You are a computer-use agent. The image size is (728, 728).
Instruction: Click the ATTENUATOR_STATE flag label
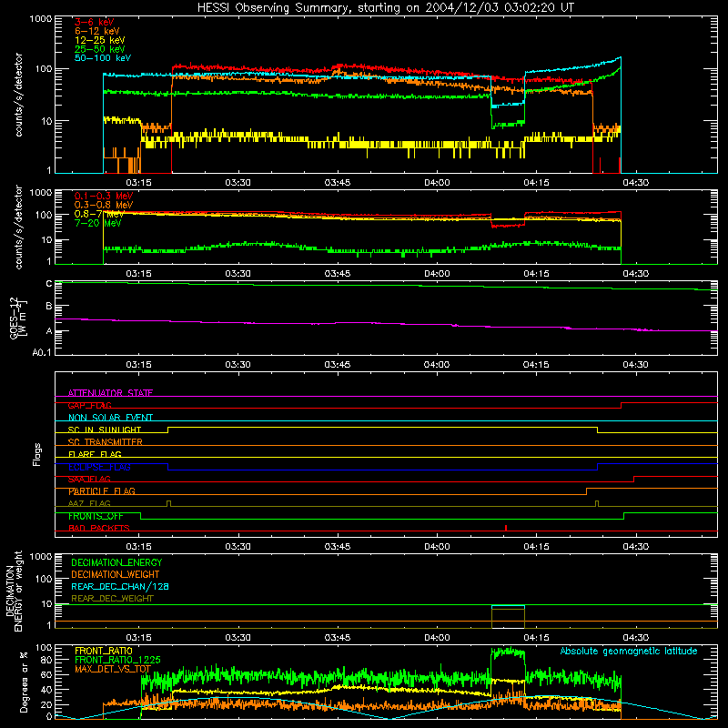click(x=110, y=393)
